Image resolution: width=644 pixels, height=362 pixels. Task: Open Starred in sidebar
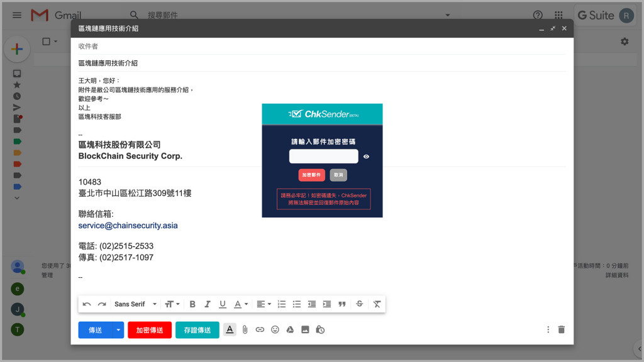17,85
